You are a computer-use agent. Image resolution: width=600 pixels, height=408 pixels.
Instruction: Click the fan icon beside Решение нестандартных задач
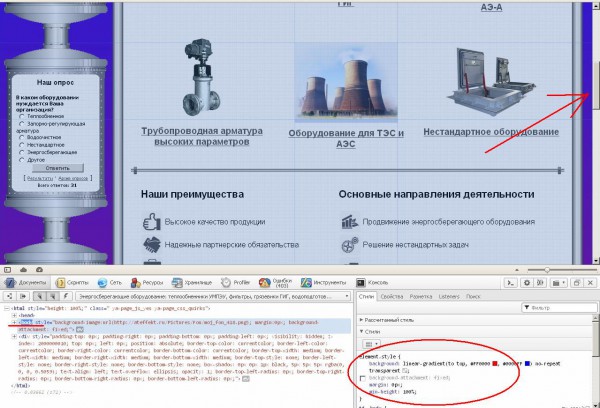[x=349, y=245]
